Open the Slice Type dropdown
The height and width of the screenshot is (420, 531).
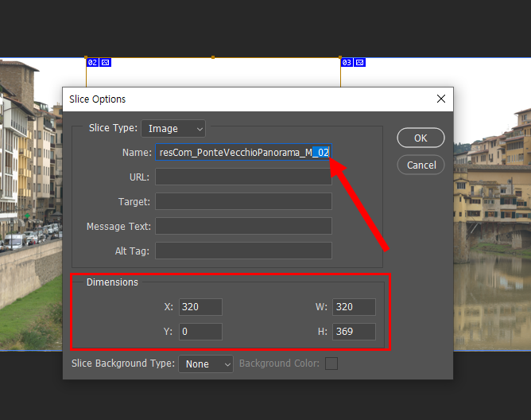click(x=173, y=129)
